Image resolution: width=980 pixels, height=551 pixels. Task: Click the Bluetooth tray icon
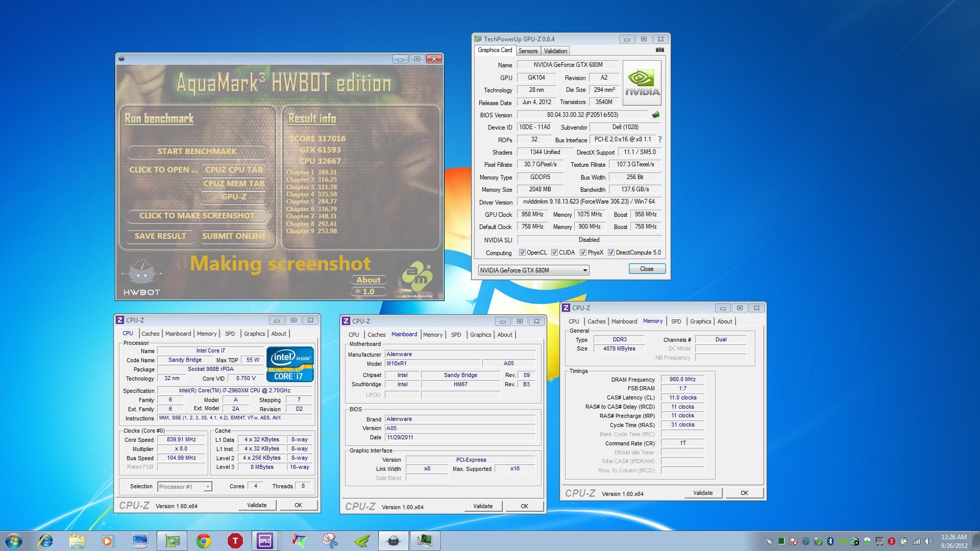[830, 541]
